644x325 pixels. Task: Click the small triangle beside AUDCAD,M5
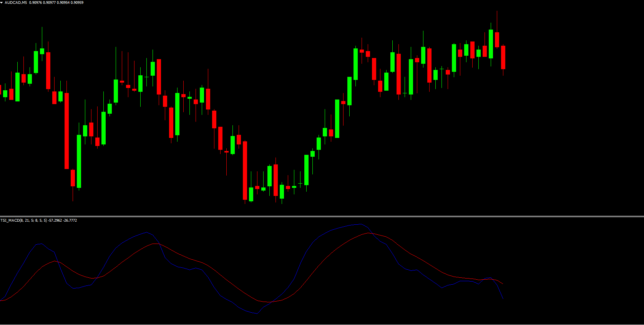2,3
